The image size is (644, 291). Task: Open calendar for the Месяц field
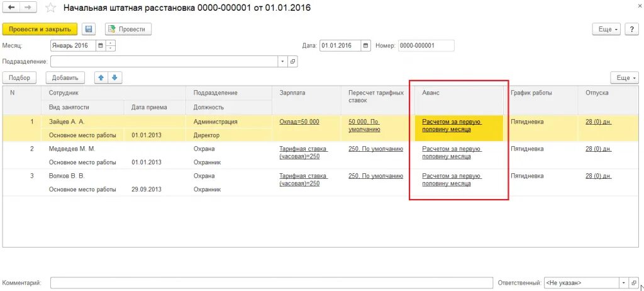pyautogui.click(x=101, y=46)
